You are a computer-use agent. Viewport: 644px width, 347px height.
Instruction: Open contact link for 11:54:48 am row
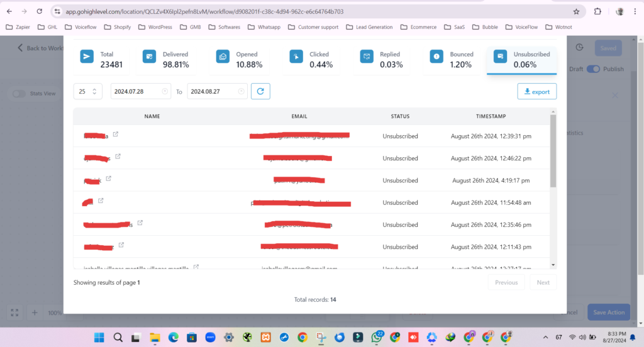[x=101, y=201]
